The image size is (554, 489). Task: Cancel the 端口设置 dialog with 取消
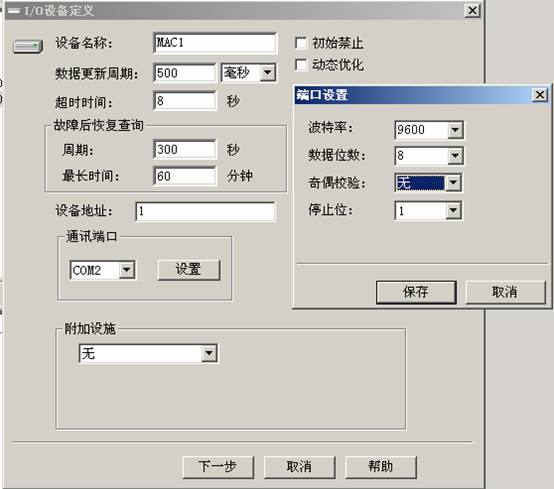point(505,292)
